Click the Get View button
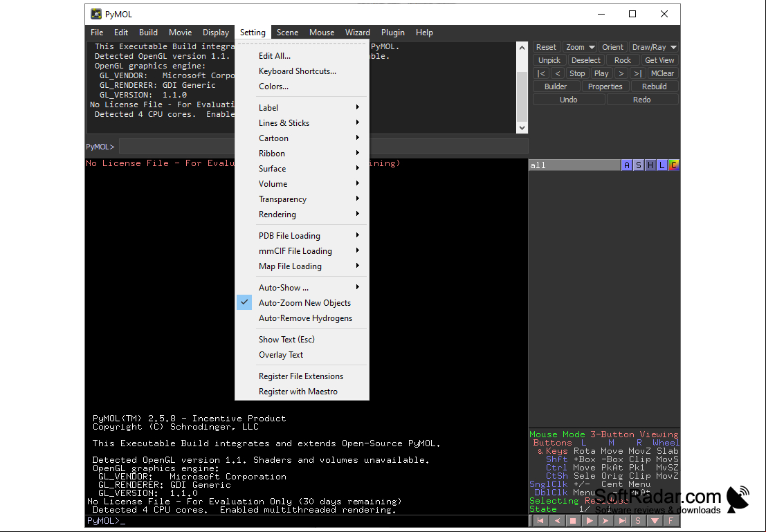Image resolution: width=766 pixels, height=532 pixels. tap(659, 60)
